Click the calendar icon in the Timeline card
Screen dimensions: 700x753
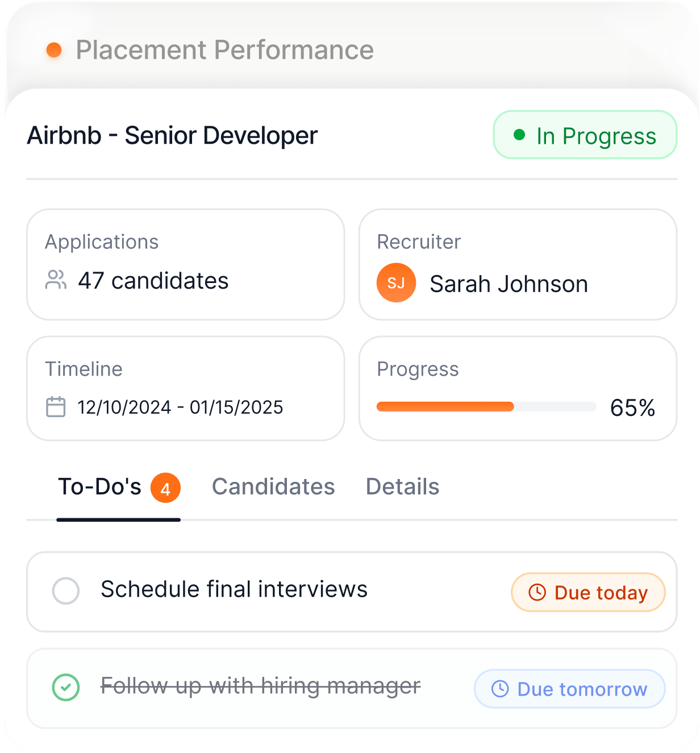[55, 406]
